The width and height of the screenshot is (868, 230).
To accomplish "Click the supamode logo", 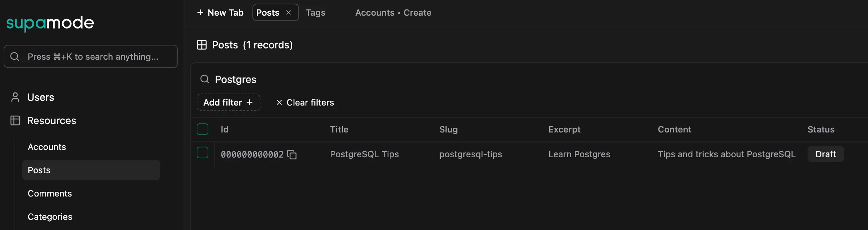I will tap(50, 23).
